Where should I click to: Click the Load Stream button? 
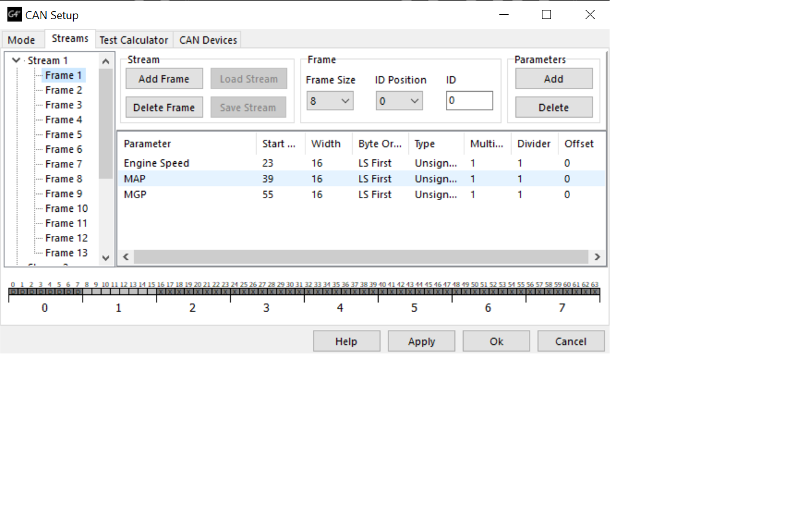click(x=249, y=79)
